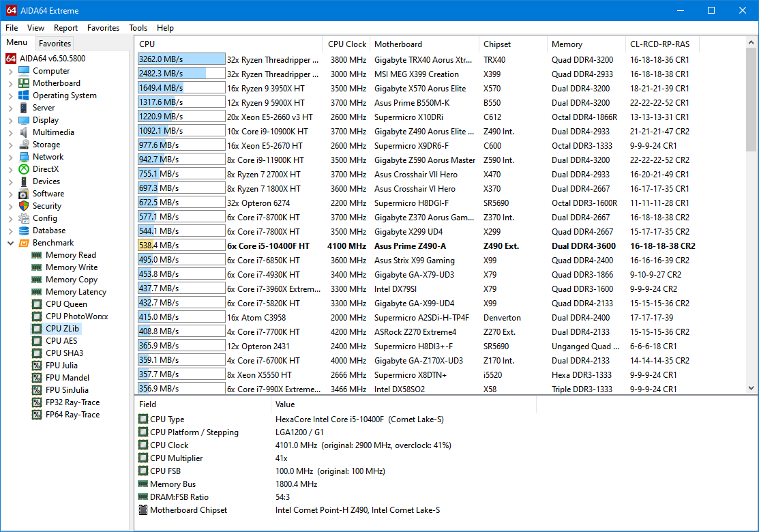Select the 538.4 MB/s highlighted result
Image resolution: width=759 pixels, height=532 pixels.
[x=181, y=246]
